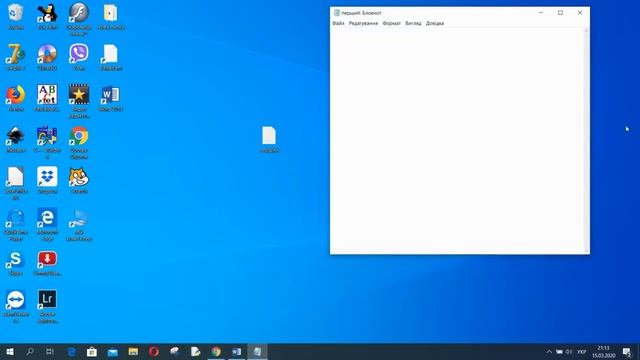The width and height of the screenshot is (640, 360).
Task: Click inside the Notepad text area
Action: click(457, 141)
